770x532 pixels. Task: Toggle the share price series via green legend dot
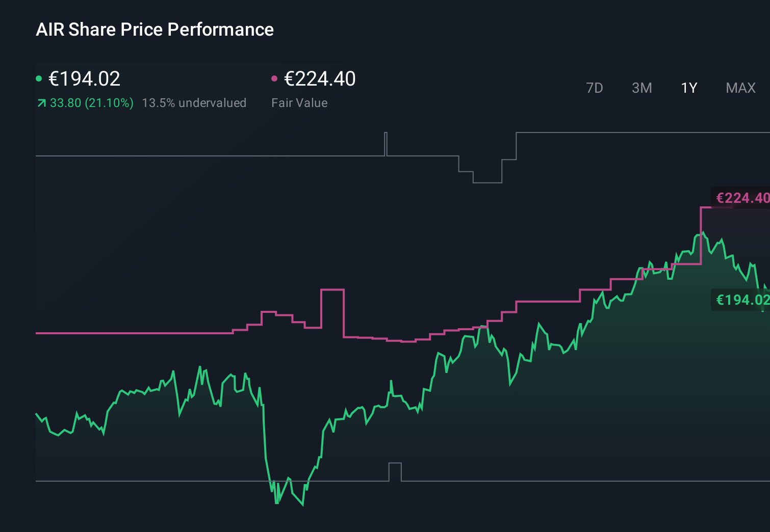pyautogui.click(x=39, y=78)
